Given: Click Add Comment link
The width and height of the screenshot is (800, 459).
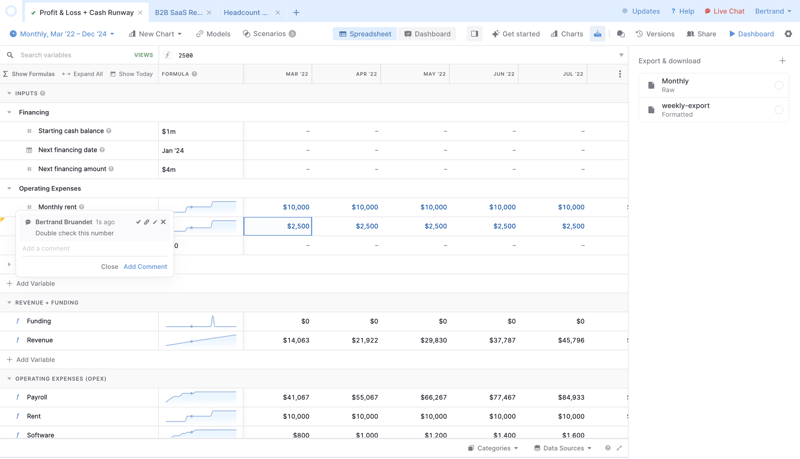Looking at the screenshot, I should click(145, 267).
